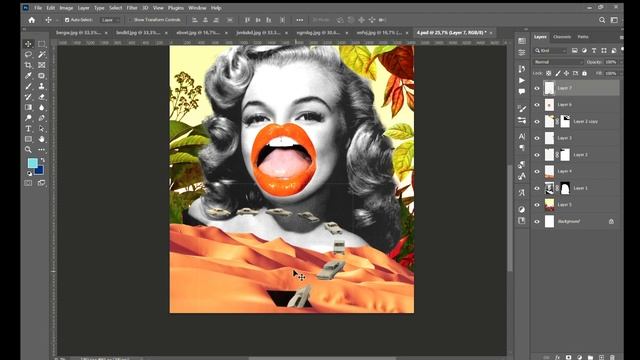Viewport: 640px width, 360px height.
Task: Select the Horizontal Type tool
Action: point(28,129)
